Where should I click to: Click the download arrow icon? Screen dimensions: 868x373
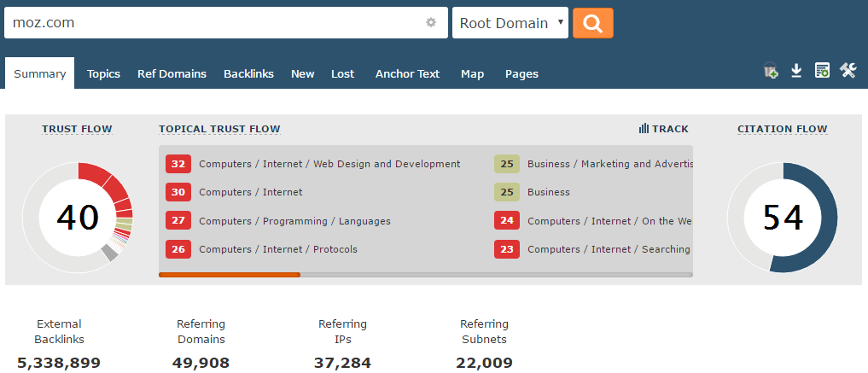coord(796,70)
